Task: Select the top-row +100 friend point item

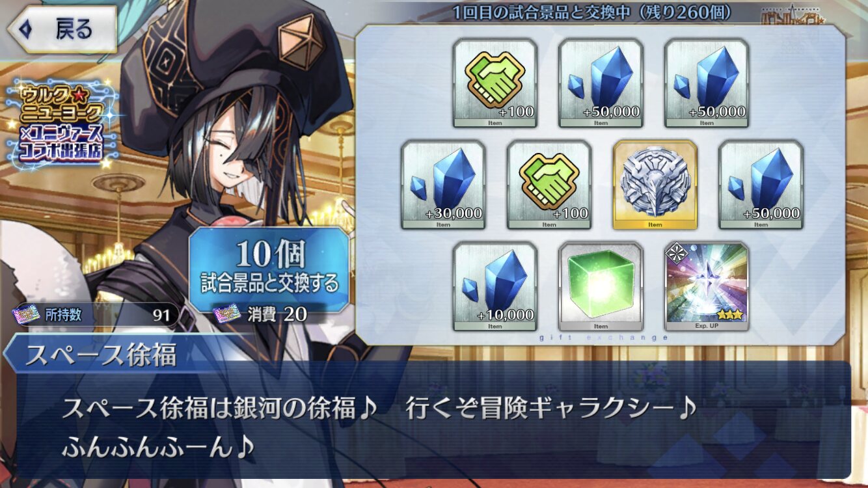Action: 495,83
